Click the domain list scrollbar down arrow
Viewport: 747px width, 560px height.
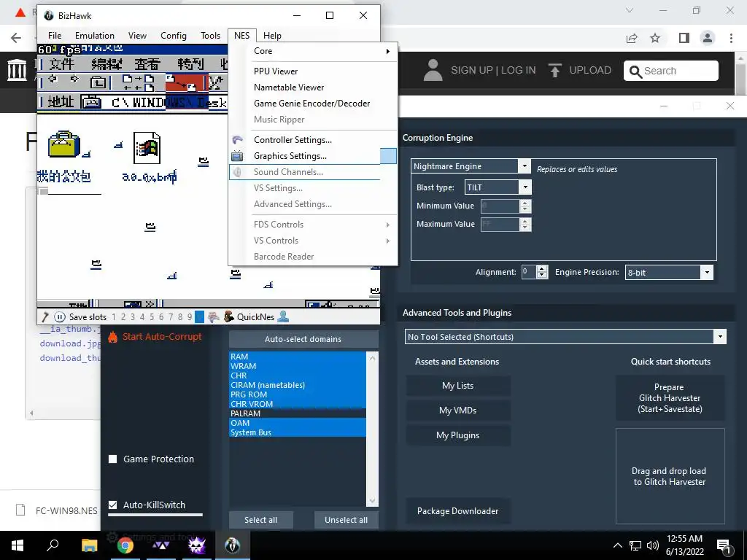coord(373,501)
